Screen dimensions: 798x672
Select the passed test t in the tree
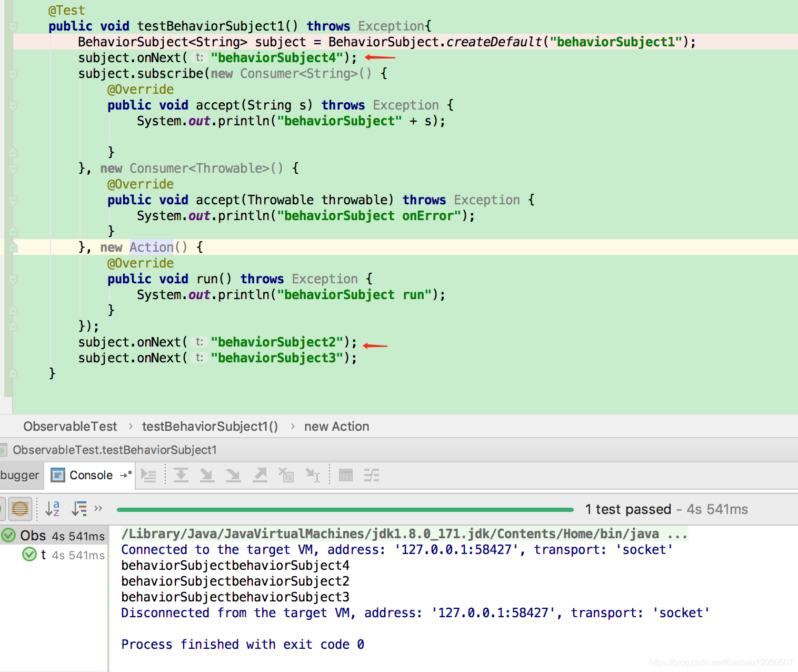coord(44,555)
